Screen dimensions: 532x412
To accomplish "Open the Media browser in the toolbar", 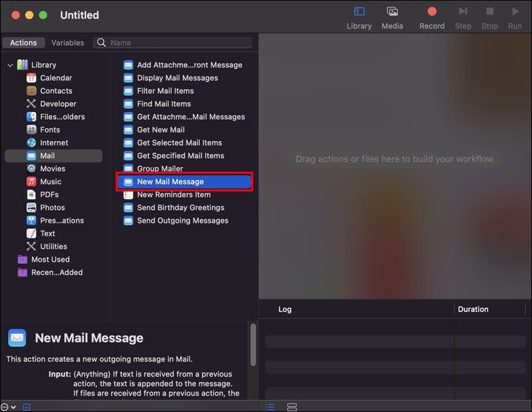I will point(392,18).
